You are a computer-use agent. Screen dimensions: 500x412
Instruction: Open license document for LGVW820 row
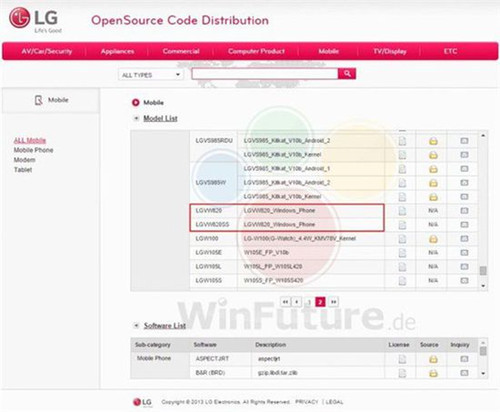(x=402, y=211)
